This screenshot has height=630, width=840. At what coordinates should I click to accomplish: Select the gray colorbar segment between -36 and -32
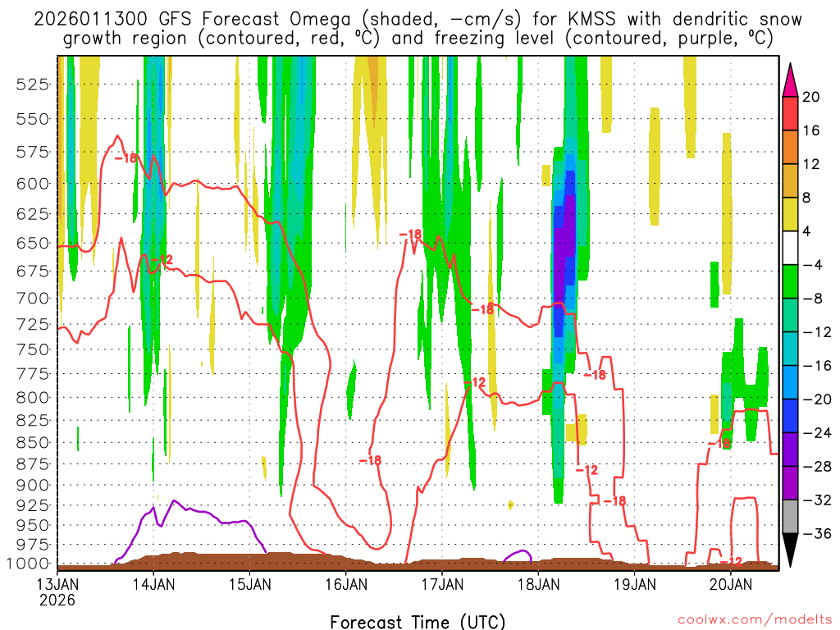(x=791, y=517)
